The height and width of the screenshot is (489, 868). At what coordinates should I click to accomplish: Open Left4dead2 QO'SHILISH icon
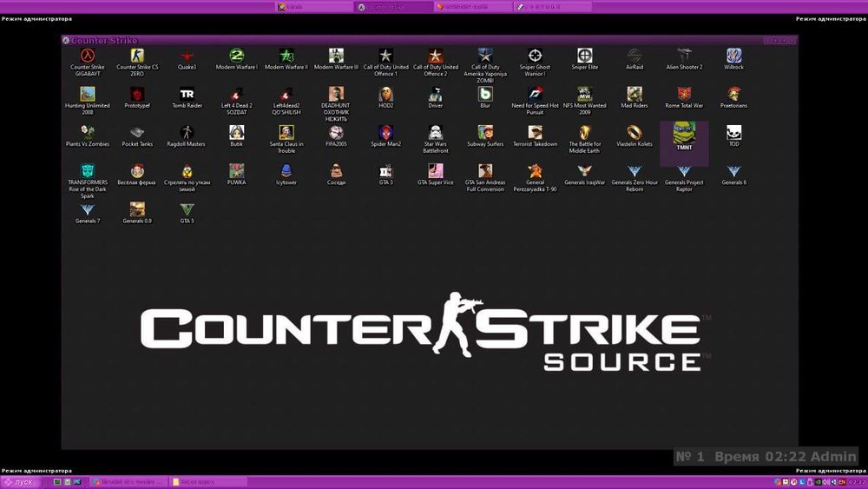[286, 94]
